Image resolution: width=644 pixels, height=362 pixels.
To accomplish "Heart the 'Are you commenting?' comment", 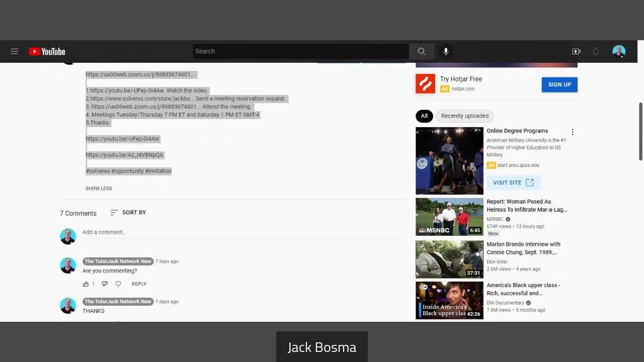I will [118, 284].
